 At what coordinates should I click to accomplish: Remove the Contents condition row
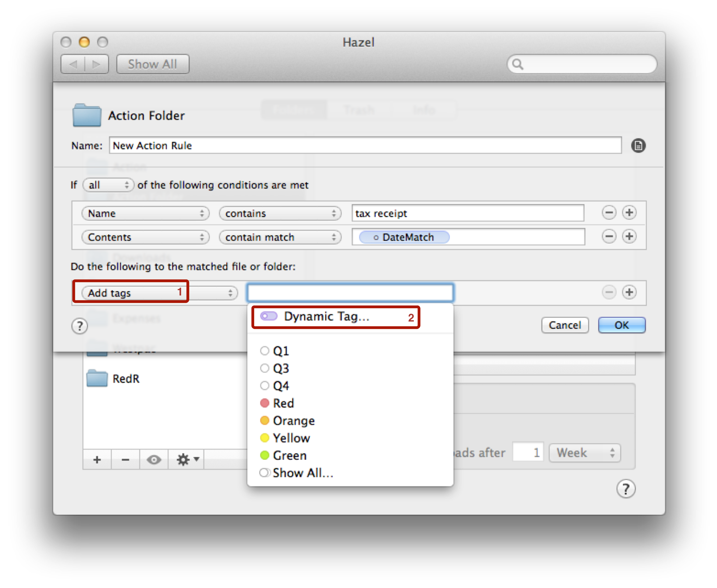click(x=608, y=236)
